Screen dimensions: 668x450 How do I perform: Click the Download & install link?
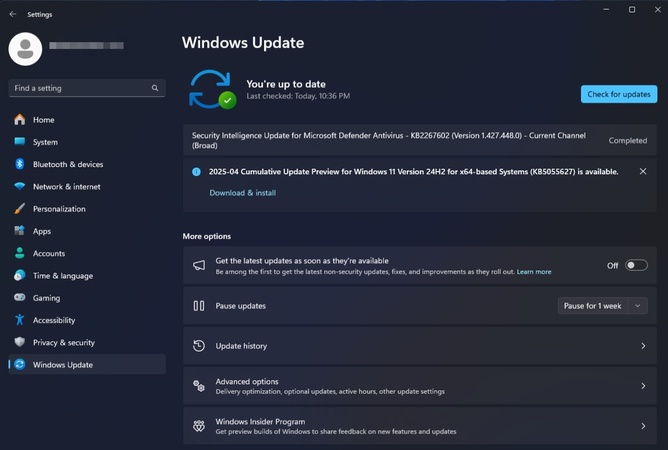(242, 193)
